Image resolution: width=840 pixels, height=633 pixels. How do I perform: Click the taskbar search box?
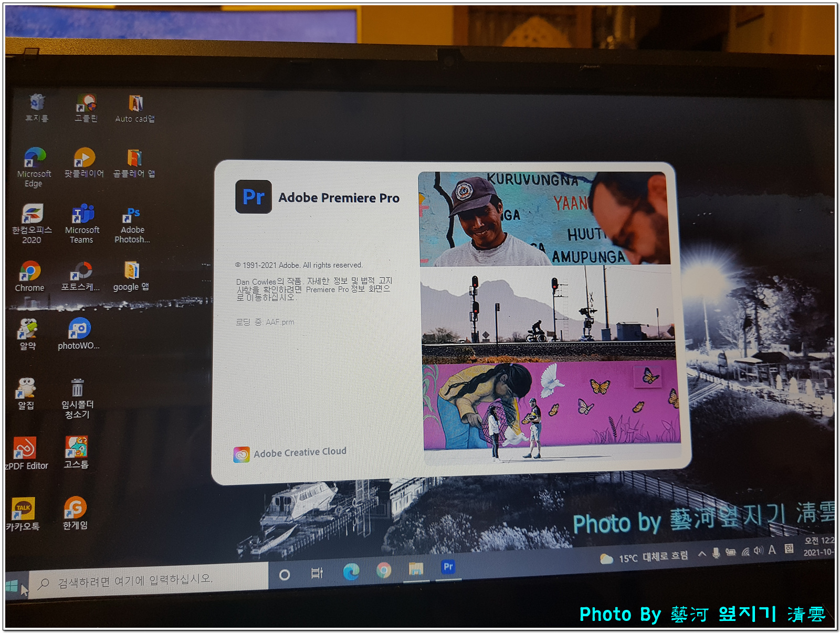coord(148,580)
